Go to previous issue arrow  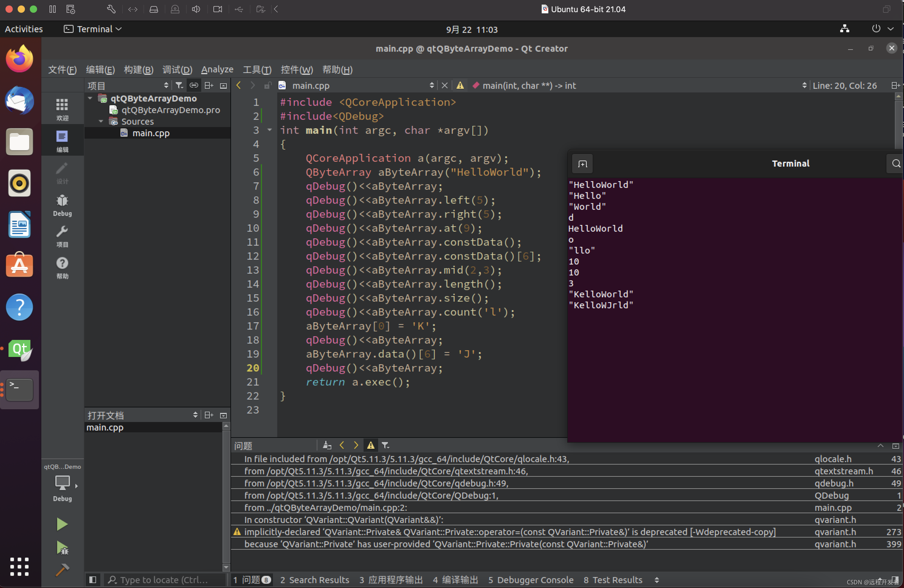coord(341,445)
